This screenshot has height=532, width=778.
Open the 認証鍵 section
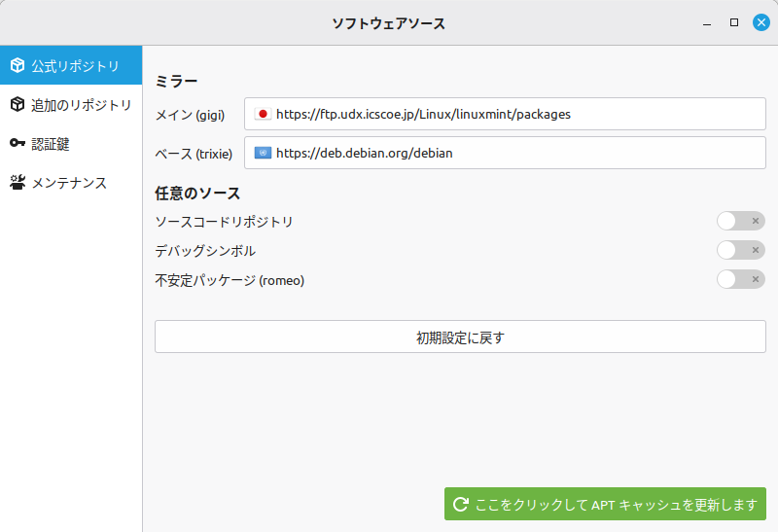(x=51, y=144)
